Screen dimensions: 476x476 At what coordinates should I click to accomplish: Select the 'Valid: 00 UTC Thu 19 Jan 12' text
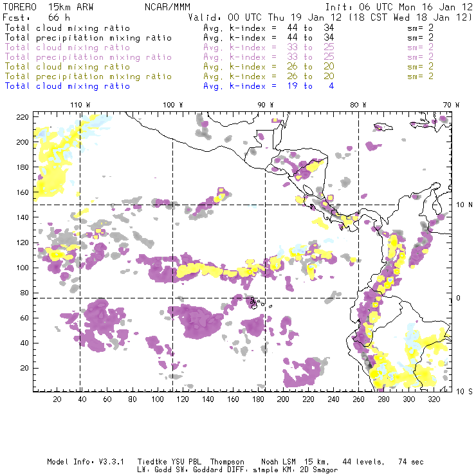pos(265,17)
